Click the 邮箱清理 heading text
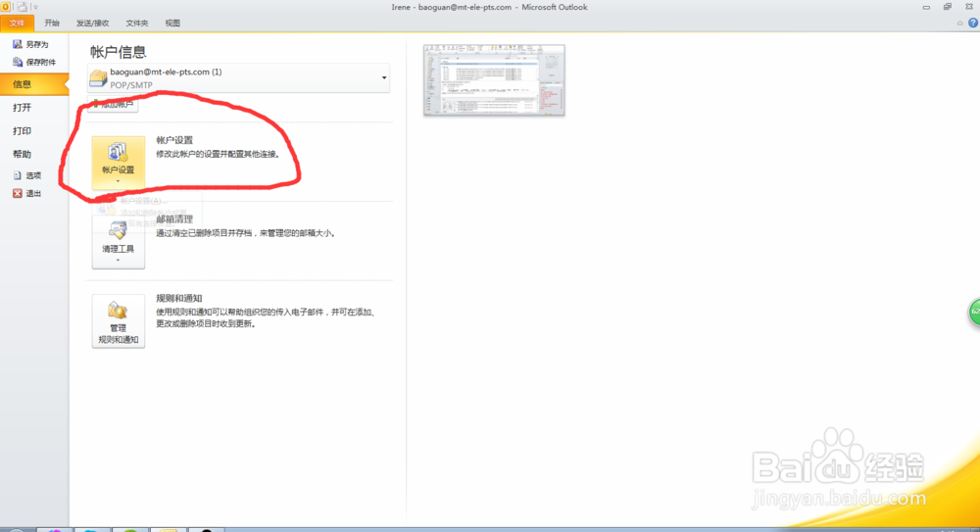This screenshot has width=980, height=532. click(x=174, y=219)
